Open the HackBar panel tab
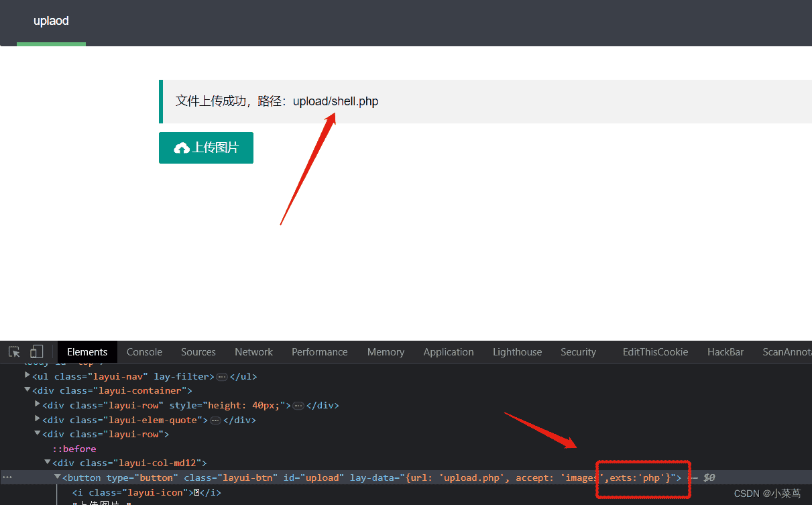Image resolution: width=812 pixels, height=505 pixels. [725, 352]
